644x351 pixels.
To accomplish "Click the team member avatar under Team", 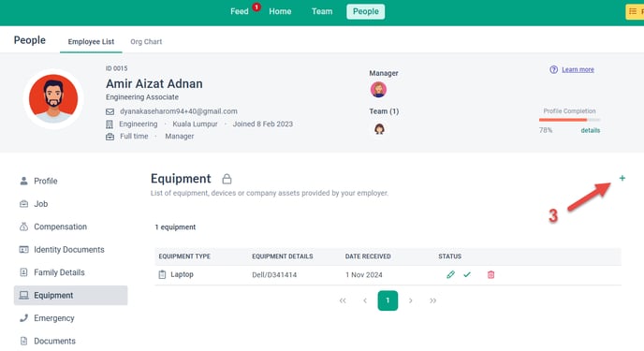I will (x=379, y=129).
